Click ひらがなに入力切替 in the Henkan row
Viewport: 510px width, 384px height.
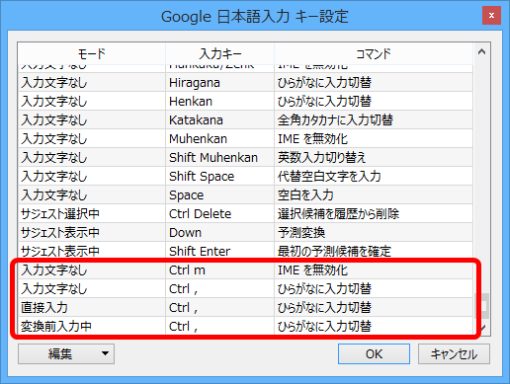click(373, 101)
